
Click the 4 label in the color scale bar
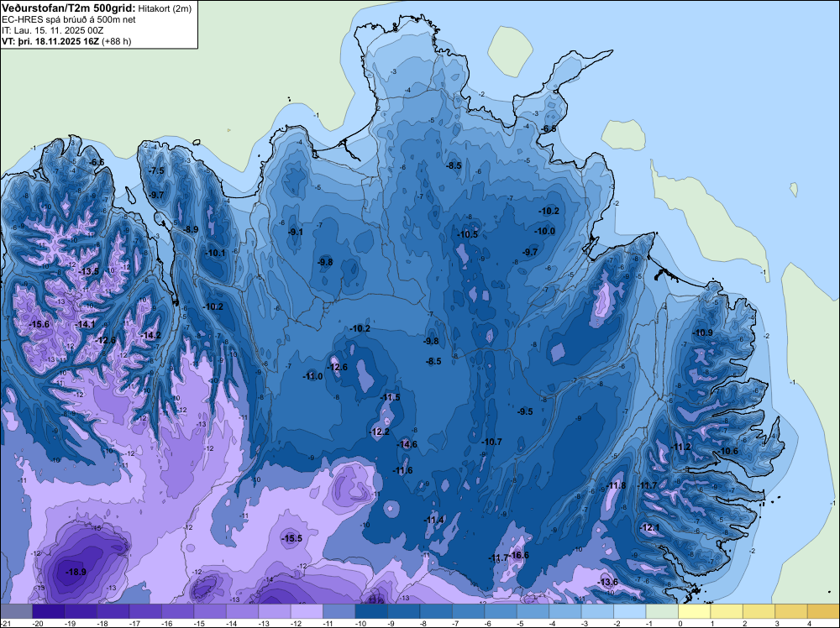click(809, 623)
